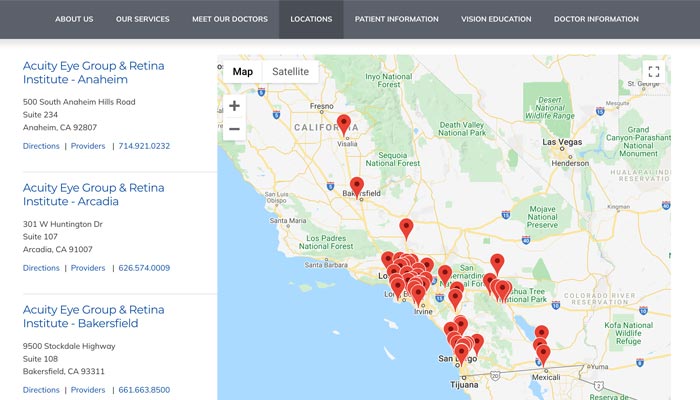Click the Tijuana label on map
The height and width of the screenshot is (400, 700).
(464, 384)
